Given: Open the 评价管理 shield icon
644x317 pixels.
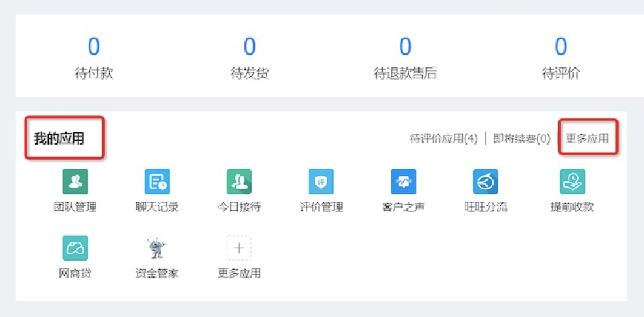Looking at the screenshot, I should pyautogui.click(x=321, y=182).
